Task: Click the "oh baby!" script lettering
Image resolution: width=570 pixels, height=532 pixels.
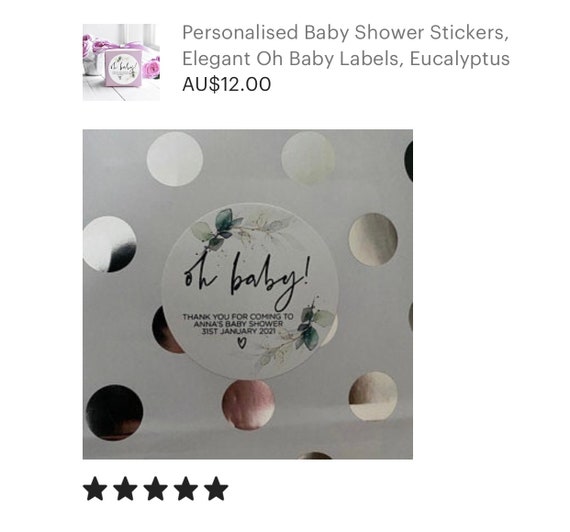Action: [x=247, y=278]
